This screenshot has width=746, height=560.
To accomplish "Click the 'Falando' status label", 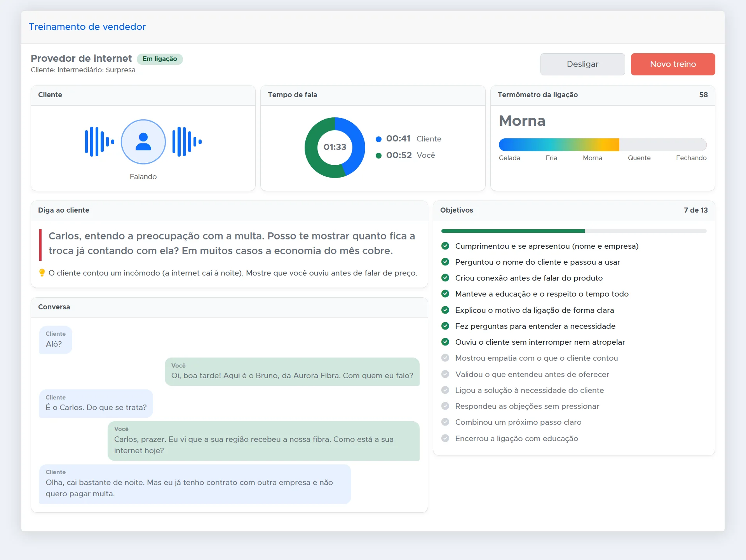I will click(143, 177).
